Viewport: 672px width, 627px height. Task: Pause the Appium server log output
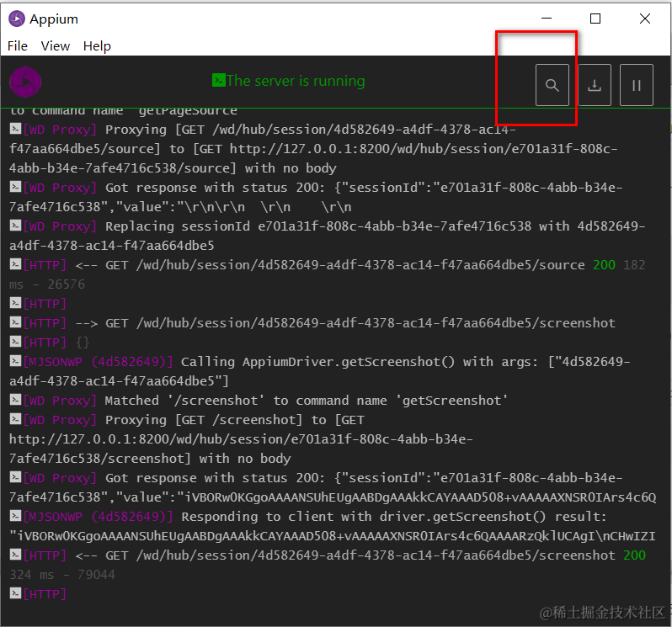coord(637,85)
